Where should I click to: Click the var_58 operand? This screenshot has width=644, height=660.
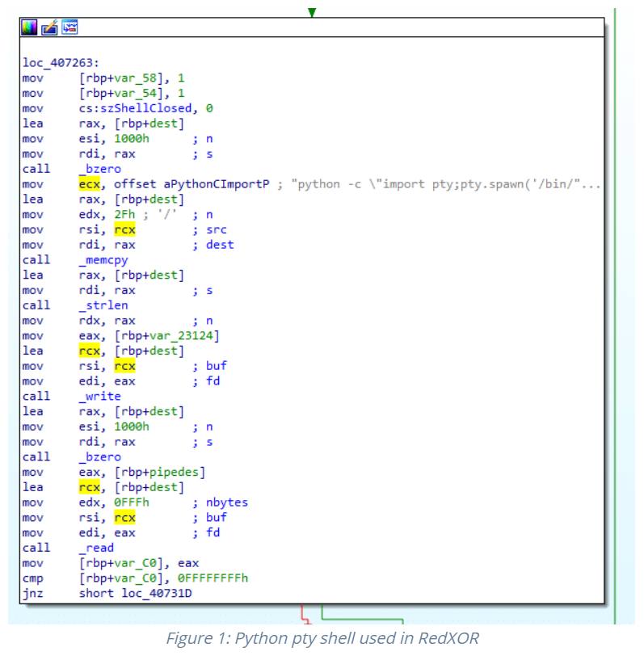135,78
